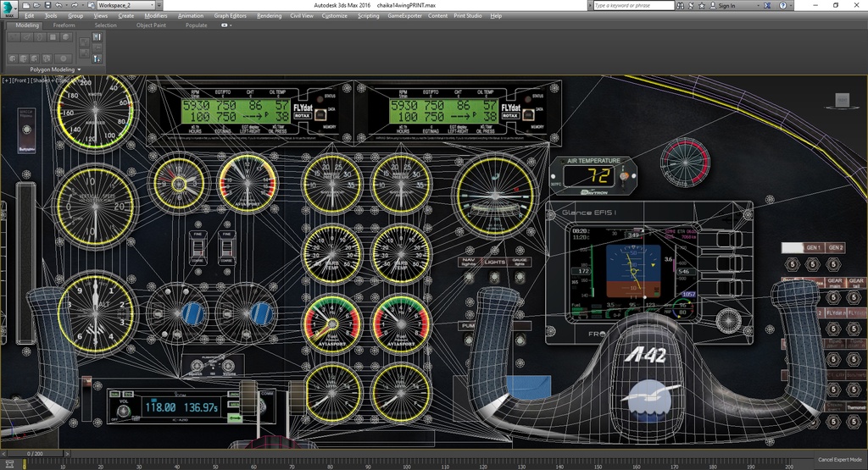
Task: Click the Save File floppy icon
Action: coord(47,6)
